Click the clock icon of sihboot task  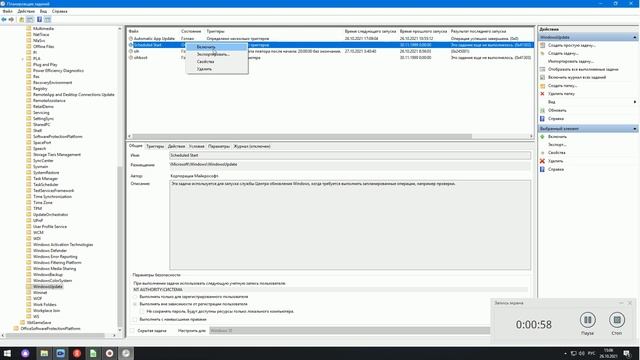click(131, 58)
